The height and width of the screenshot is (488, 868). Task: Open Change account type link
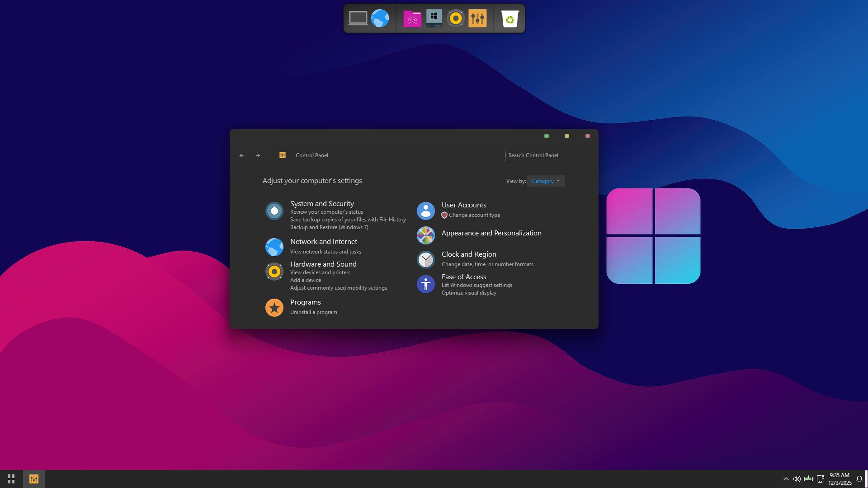tap(474, 215)
